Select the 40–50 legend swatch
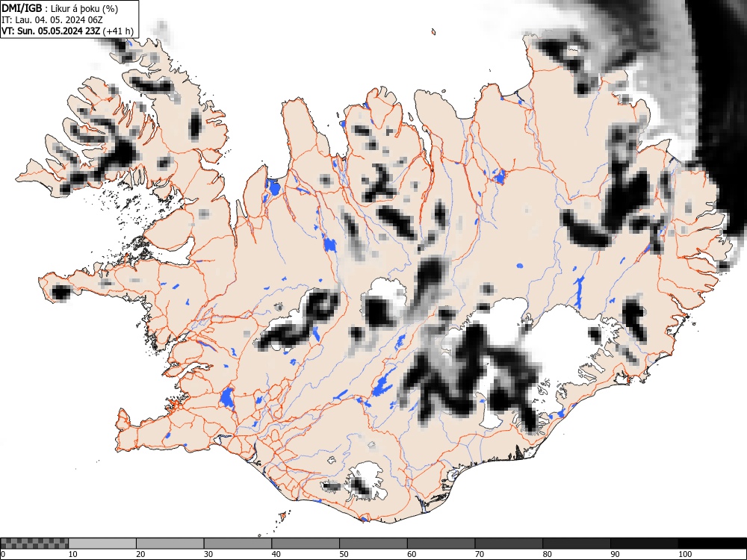 pyautogui.click(x=306, y=544)
